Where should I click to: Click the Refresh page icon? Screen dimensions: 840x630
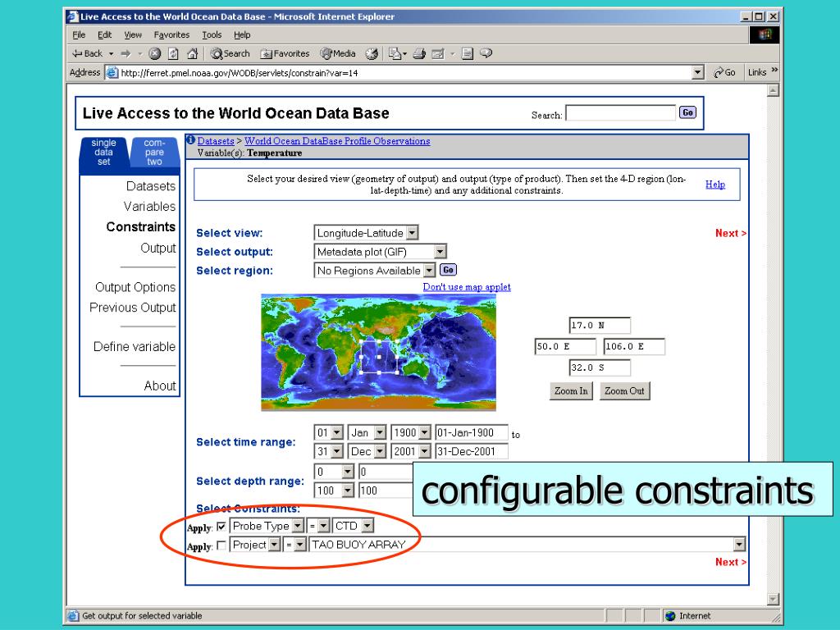pyautogui.click(x=174, y=53)
